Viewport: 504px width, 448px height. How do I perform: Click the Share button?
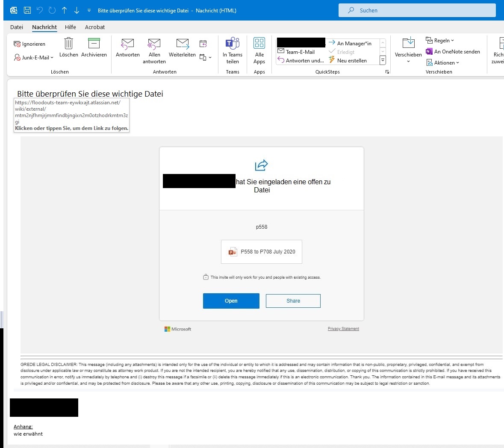(293, 301)
